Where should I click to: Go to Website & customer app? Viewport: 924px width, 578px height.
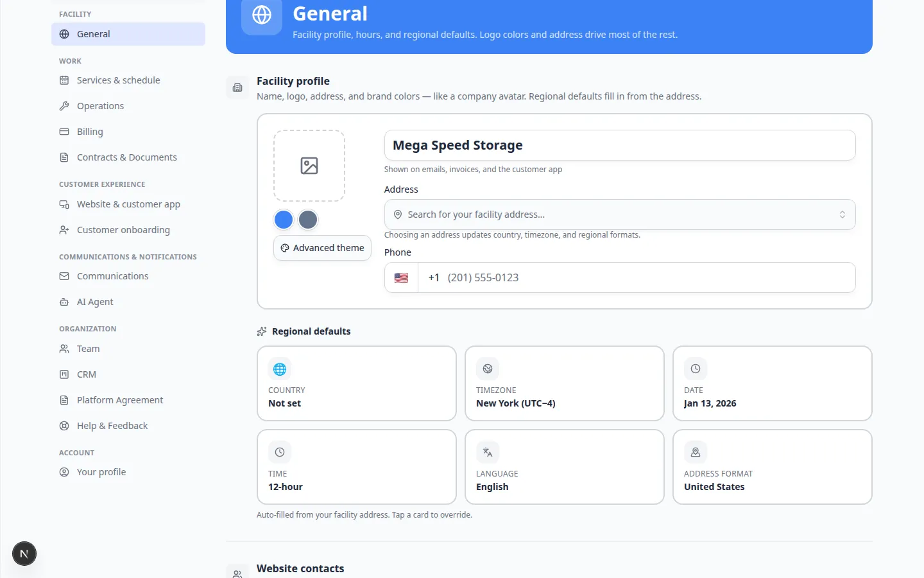click(128, 204)
